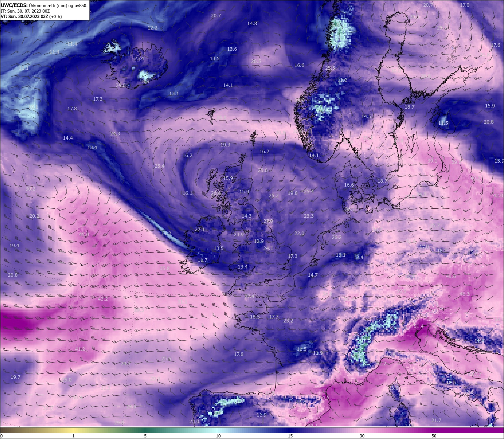Click the 12.9 value over Britain

tap(259, 241)
